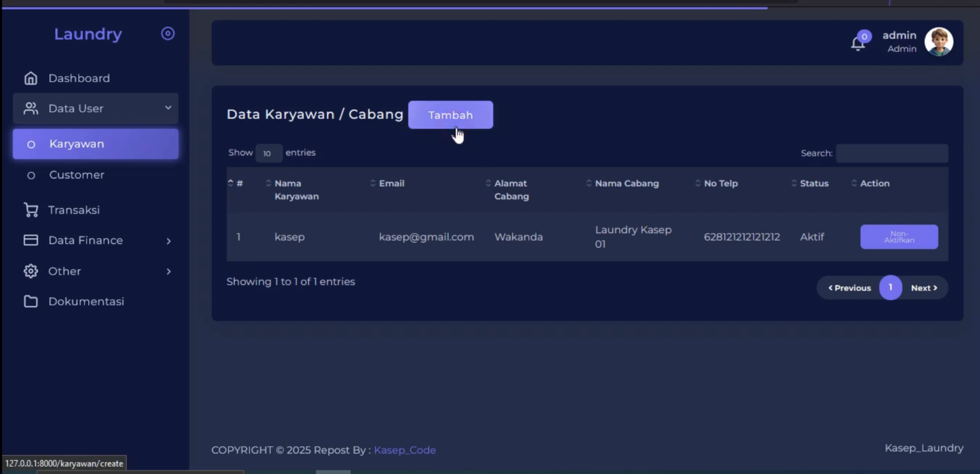
Task: Click the Data User people icon
Action: 31,109
